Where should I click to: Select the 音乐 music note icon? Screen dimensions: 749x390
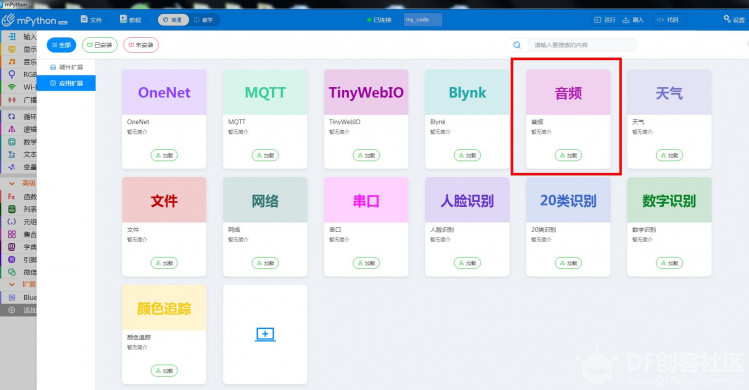12,62
